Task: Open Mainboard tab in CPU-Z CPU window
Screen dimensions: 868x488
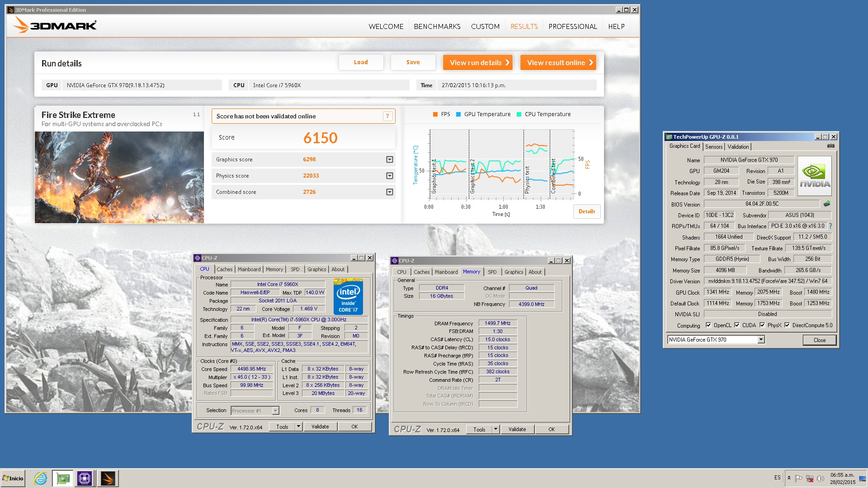Action: pos(249,269)
